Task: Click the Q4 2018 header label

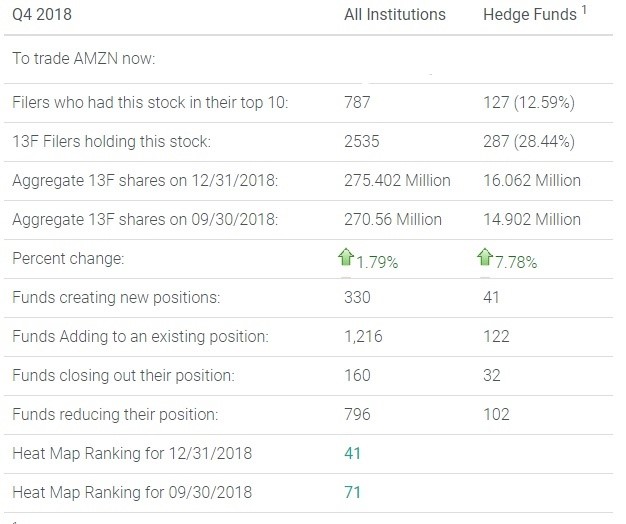Action: click(43, 15)
